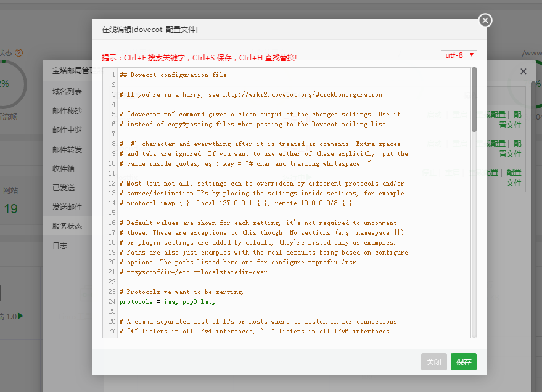Open 收件箱 inbox section
The image size is (542, 392).
point(64,168)
